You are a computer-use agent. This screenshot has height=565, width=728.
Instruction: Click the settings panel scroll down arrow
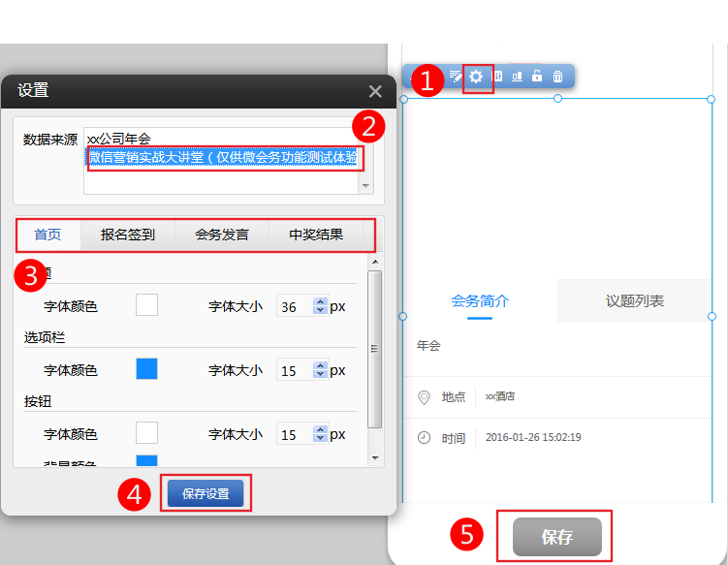(x=375, y=456)
